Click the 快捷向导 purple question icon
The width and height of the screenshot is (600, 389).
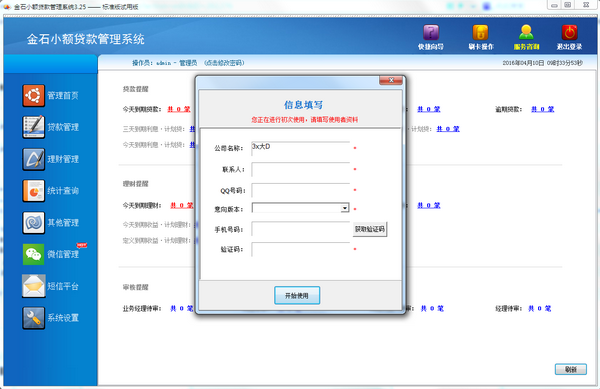[431, 33]
